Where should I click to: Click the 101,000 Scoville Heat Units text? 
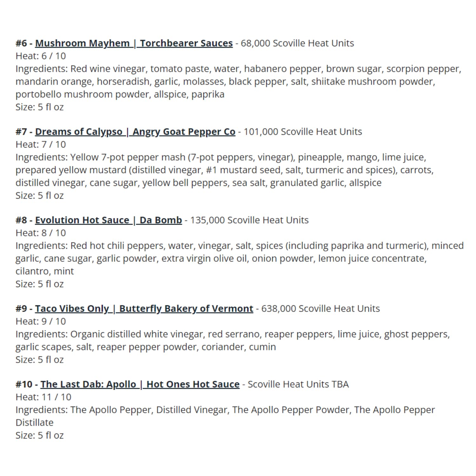(303, 132)
